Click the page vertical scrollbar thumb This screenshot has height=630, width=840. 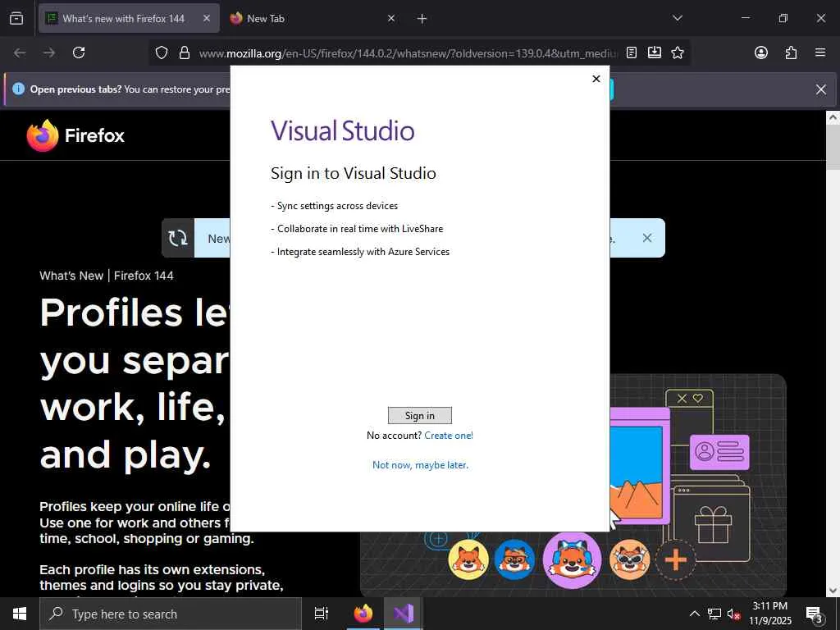(833, 148)
